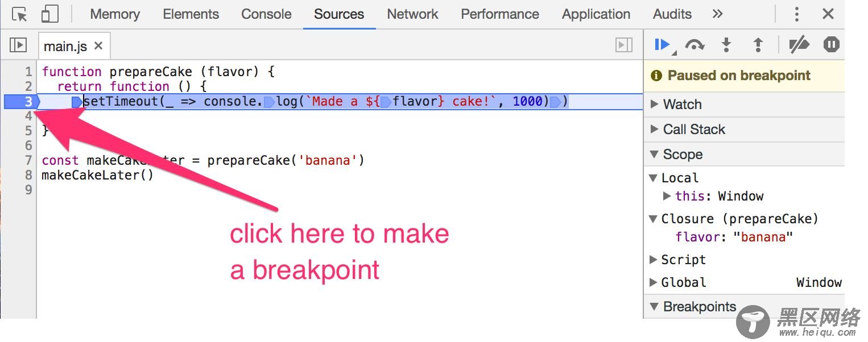Close the main.js file tab
Image resolution: width=868 pixels, height=342 pixels.
[98, 45]
